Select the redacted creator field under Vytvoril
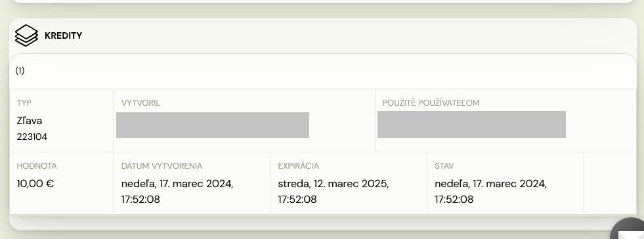Viewport: 644px width, 239px height. tap(213, 125)
